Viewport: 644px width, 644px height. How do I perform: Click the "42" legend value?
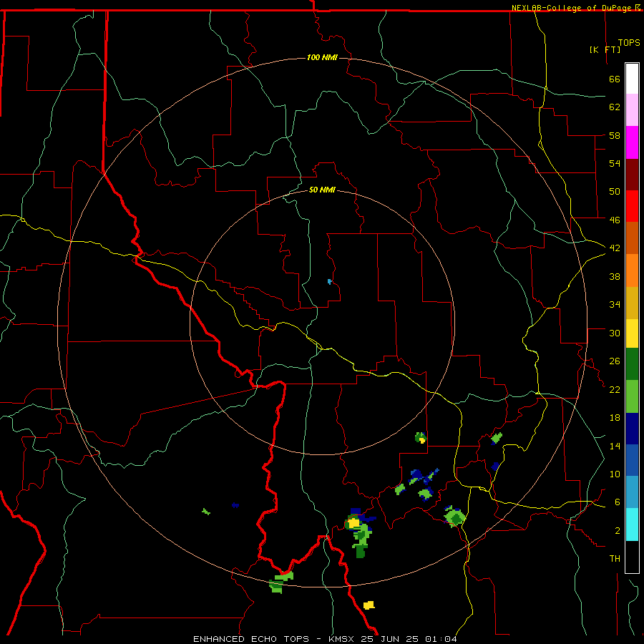[x=615, y=248]
